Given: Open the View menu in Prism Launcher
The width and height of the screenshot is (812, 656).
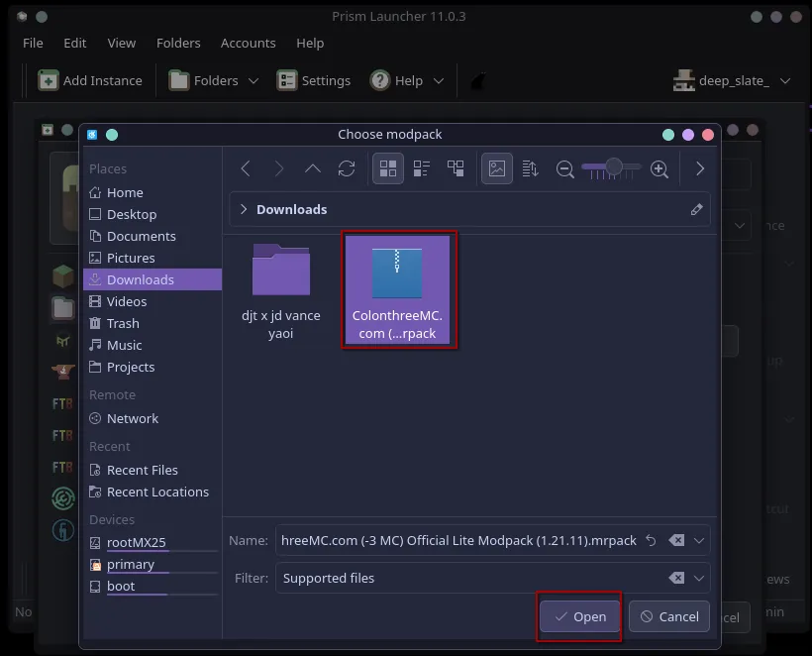Looking at the screenshot, I should [121, 43].
